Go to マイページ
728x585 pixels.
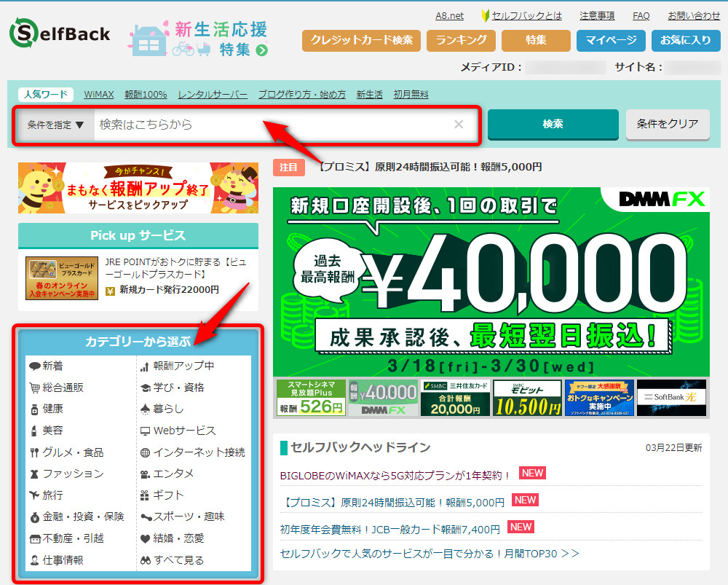coord(611,40)
